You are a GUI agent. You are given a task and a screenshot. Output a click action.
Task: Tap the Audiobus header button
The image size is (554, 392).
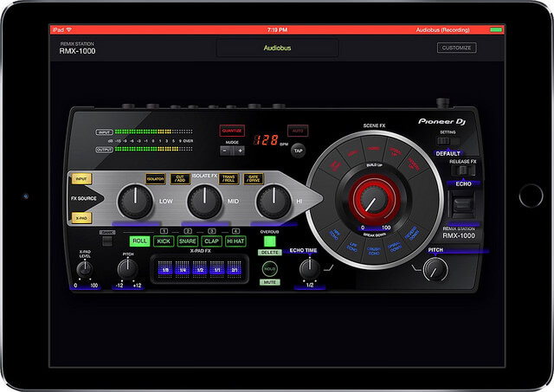click(x=279, y=48)
